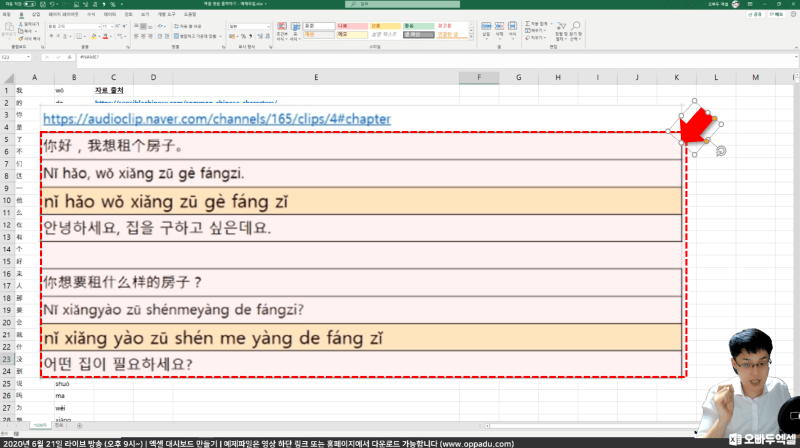Switch to the Insert (삽입) ribbon tab

pyautogui.click(x=38, y=15)
